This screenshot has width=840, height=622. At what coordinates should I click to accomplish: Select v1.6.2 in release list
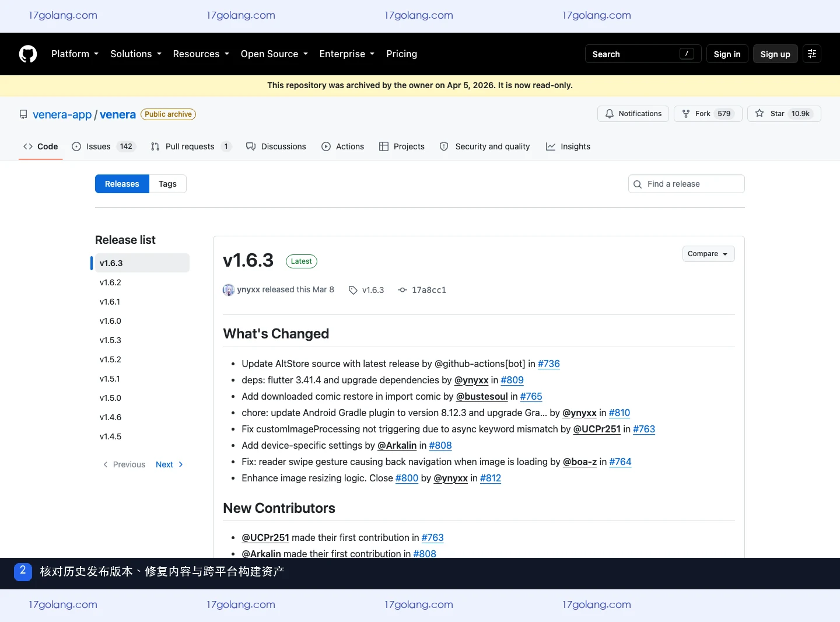pyautogui.click(x=142, y=282)
